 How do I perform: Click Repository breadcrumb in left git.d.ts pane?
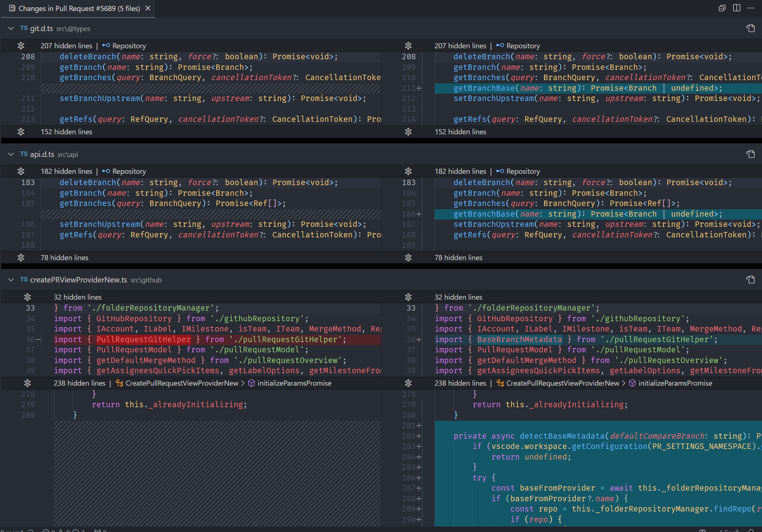click(124, 46)
